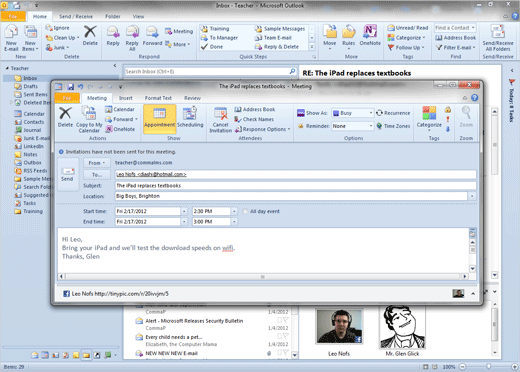The image size is (520, 372).
Task: Click Send/Receive All Folders
Action: 498,38
